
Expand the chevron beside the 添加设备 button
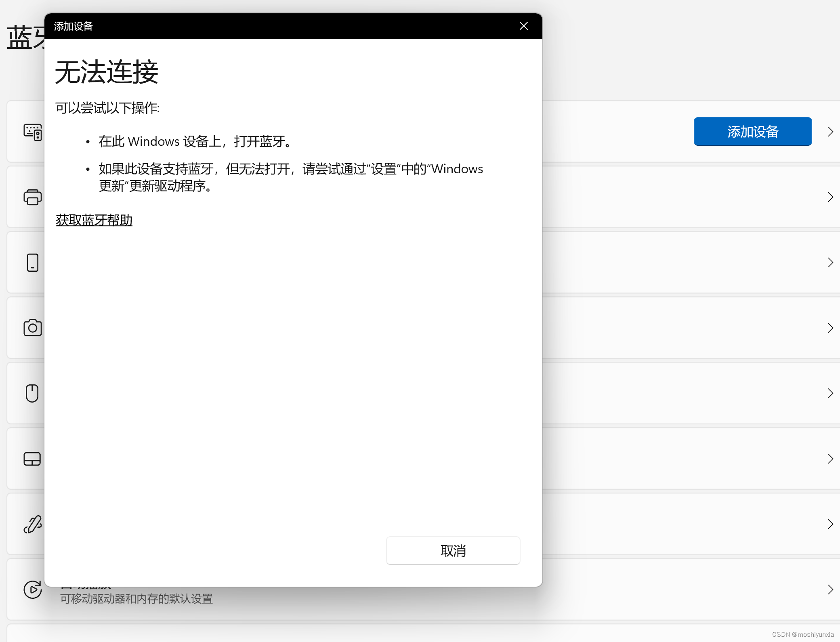[830, 132]
